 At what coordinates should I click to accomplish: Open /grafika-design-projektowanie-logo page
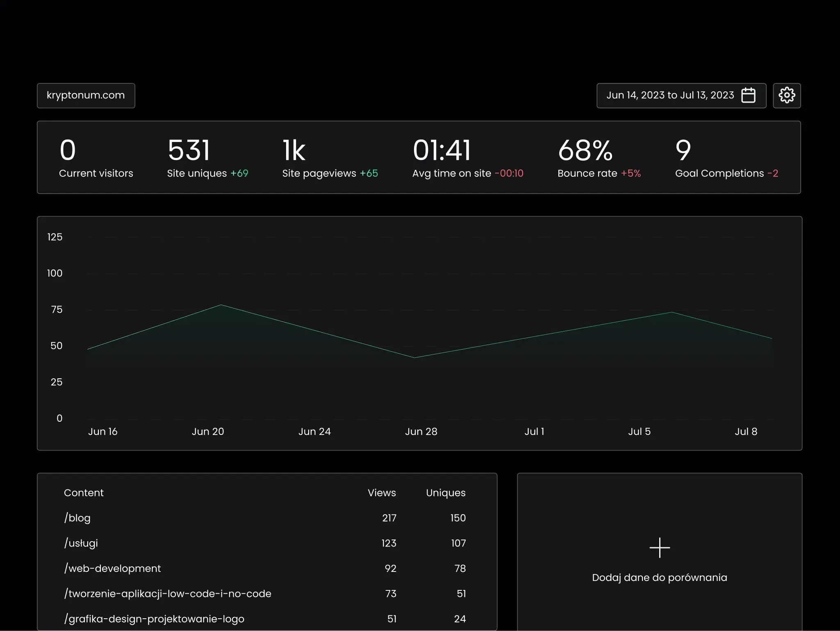click(155, 619)
